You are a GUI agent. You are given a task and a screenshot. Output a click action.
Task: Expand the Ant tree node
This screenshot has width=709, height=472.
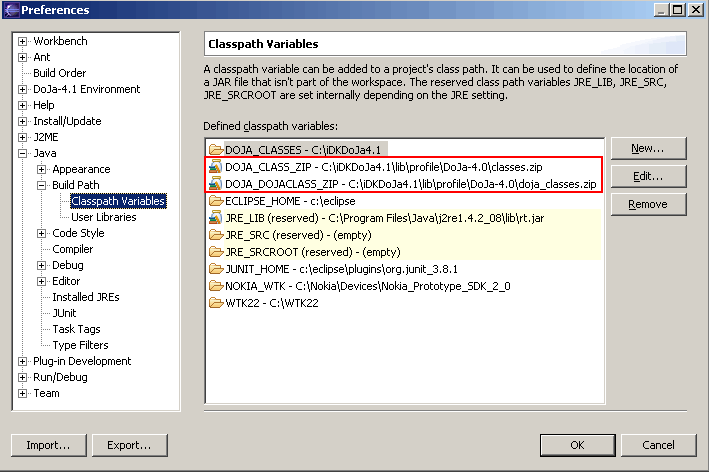pos(22,57)
